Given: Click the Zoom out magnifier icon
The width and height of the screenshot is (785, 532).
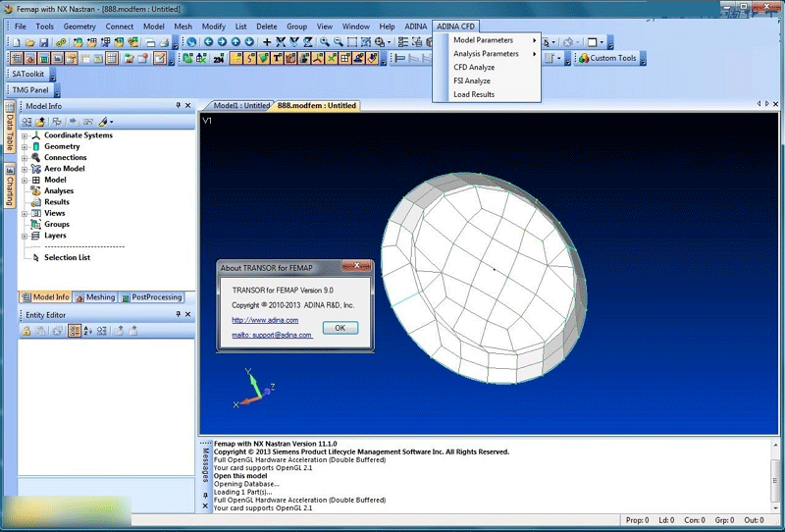Looking at the screenshot, I should click(x=339, y=42).
